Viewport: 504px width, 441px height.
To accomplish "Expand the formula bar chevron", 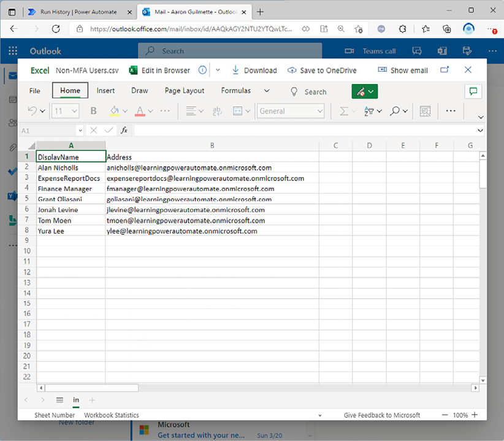I will (x=480, y=130).
